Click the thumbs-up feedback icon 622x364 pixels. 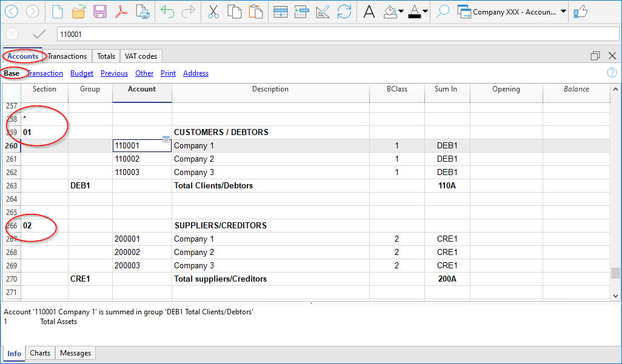point(580,12)
